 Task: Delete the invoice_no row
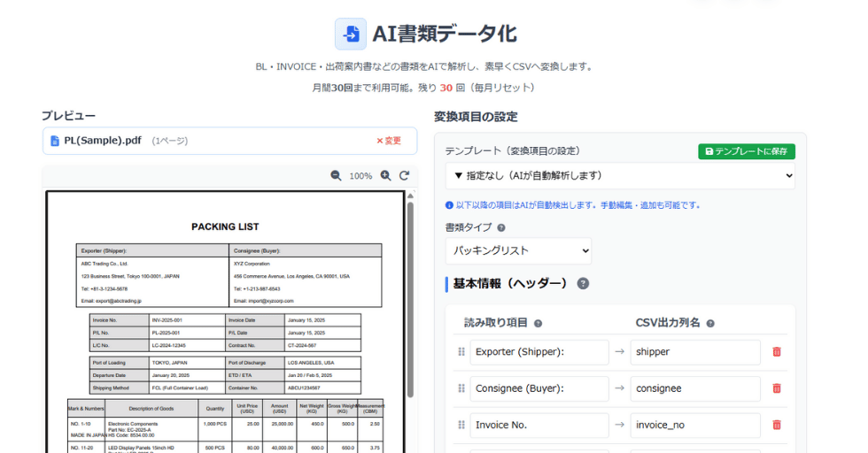pyautogui.click(x=777, y=425)
